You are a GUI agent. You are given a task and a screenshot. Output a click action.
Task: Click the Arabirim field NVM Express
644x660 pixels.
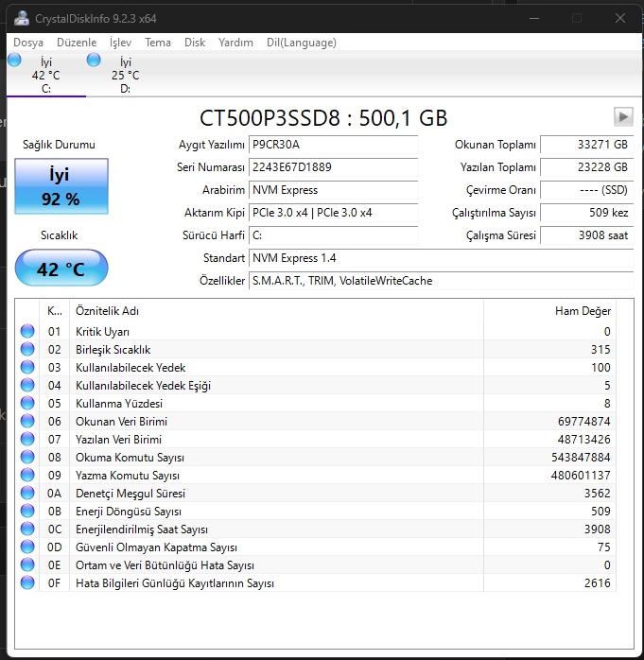click(x=334, y=190)
